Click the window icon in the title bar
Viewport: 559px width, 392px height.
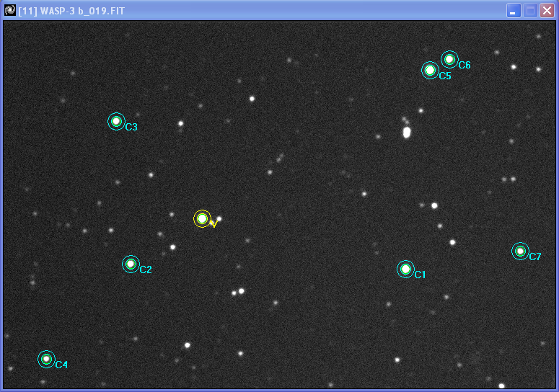9,10
